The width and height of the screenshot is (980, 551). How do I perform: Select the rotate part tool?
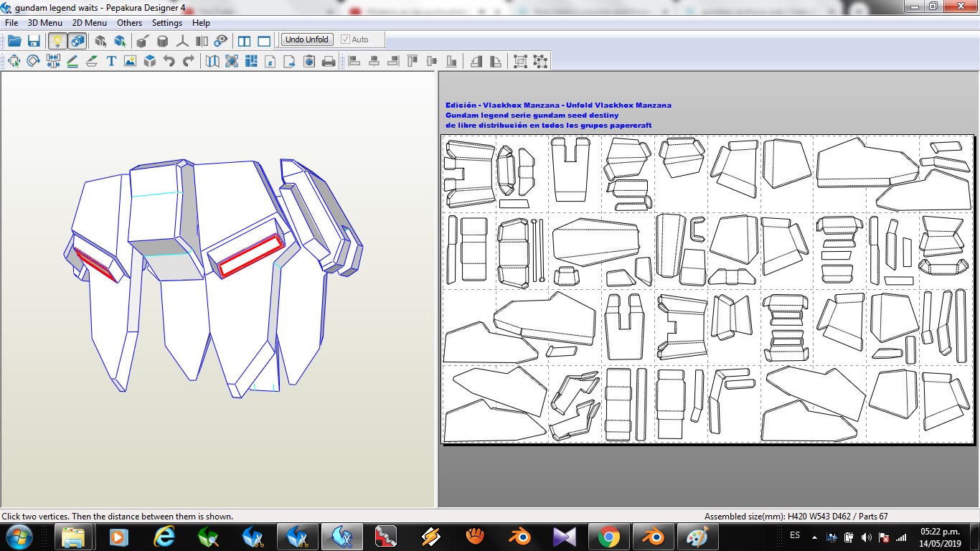tap(33, 61)
